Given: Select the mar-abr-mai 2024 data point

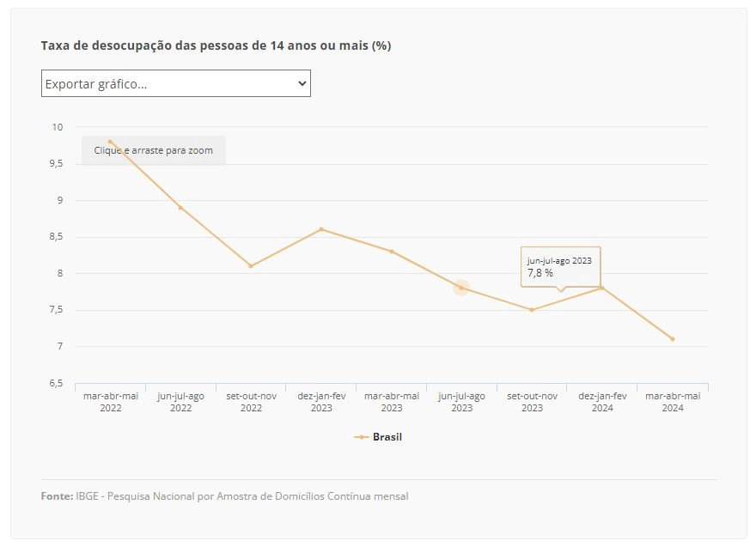Looking at the screenshot, I should tap(673, 339).
